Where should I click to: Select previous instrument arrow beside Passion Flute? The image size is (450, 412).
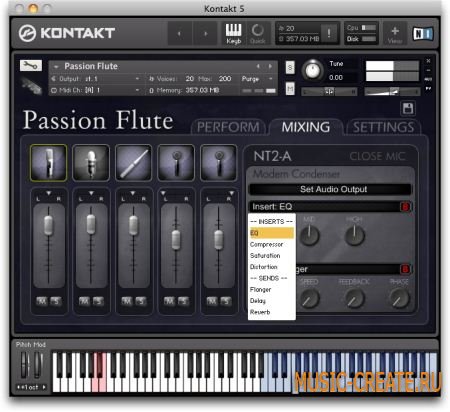pos(258,66)
